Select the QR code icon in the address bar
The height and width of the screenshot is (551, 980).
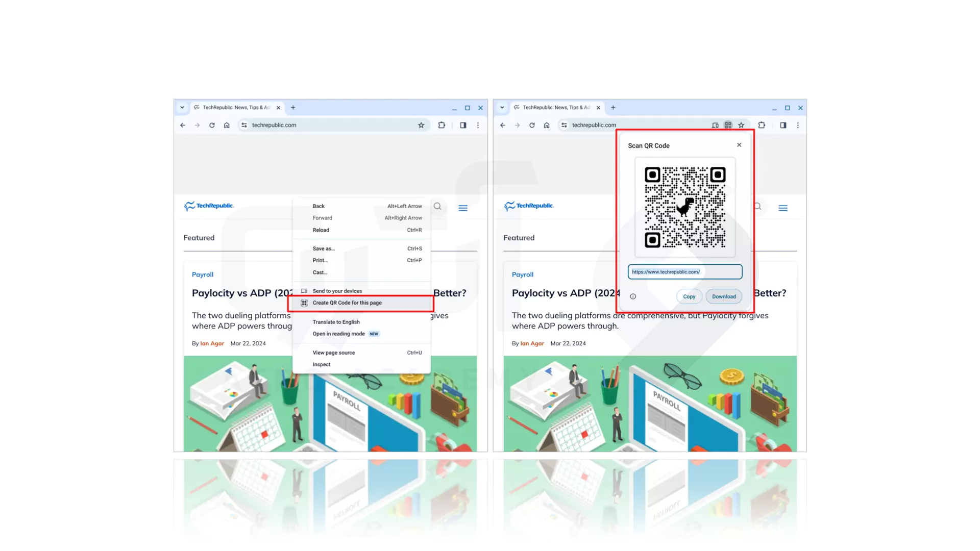click(x=728, y=125)
